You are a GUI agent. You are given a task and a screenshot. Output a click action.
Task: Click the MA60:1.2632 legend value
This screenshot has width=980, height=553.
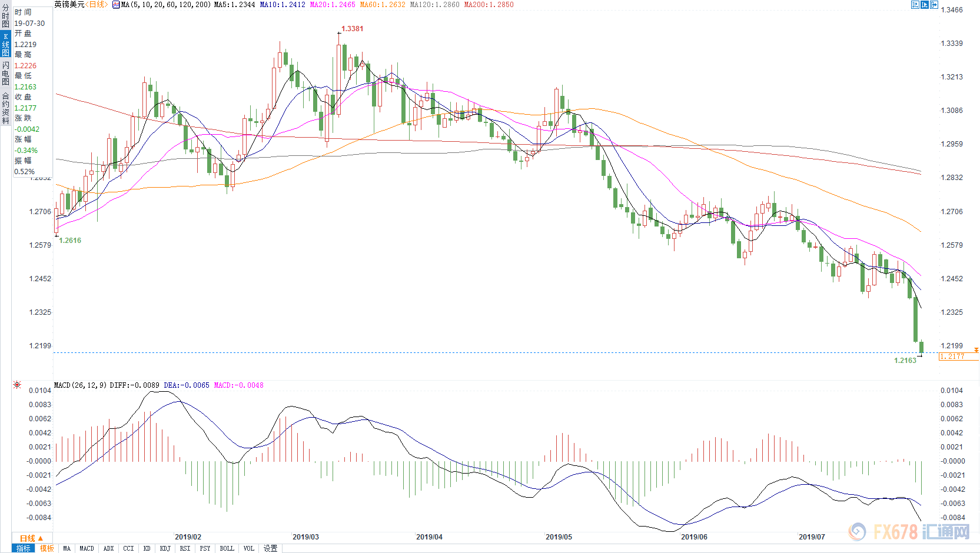pyautogui.click(x=383, y=5)
